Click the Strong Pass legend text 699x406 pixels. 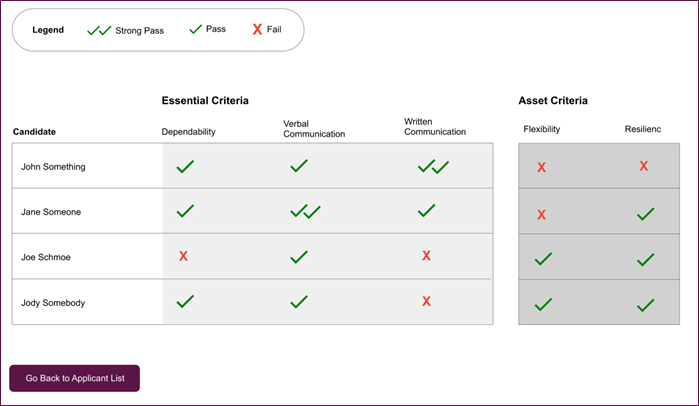tap(140, 31)
